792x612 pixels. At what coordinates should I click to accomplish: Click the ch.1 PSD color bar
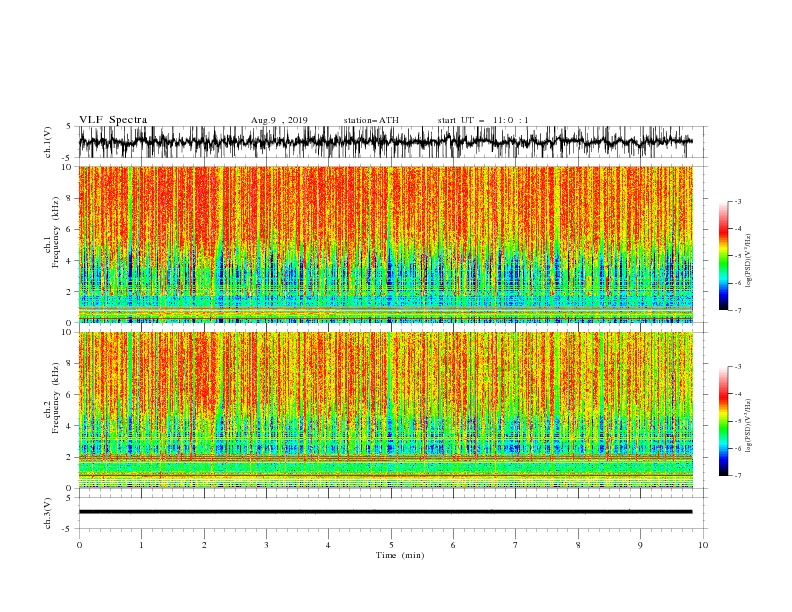coord(723,256)
